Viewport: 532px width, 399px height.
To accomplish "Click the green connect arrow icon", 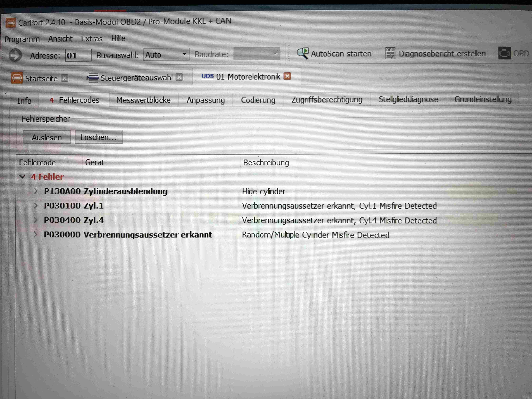I will [x=15, y=55].
